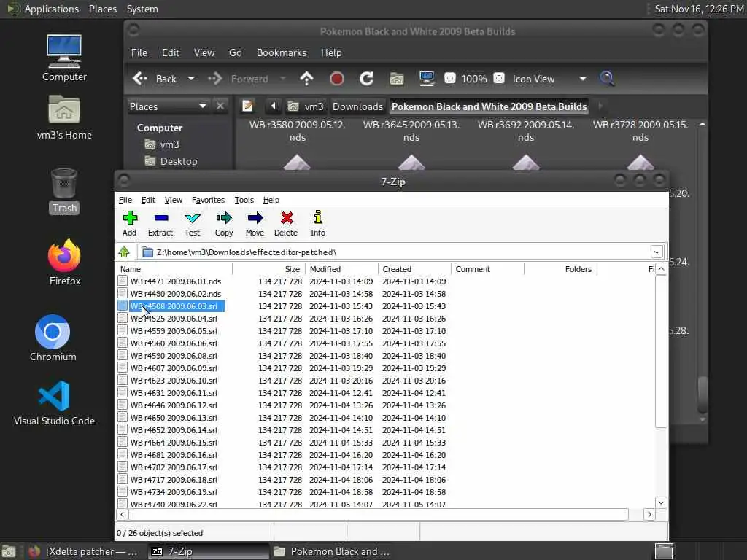Select file WB r4740 2009.06.22.srl
This screenshot has height=560, width=747.
[x=174, y=505]
